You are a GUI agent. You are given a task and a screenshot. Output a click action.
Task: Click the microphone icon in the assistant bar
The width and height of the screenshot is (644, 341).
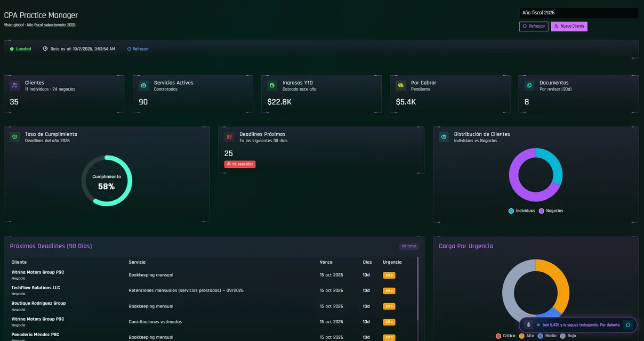pos(528,324)
